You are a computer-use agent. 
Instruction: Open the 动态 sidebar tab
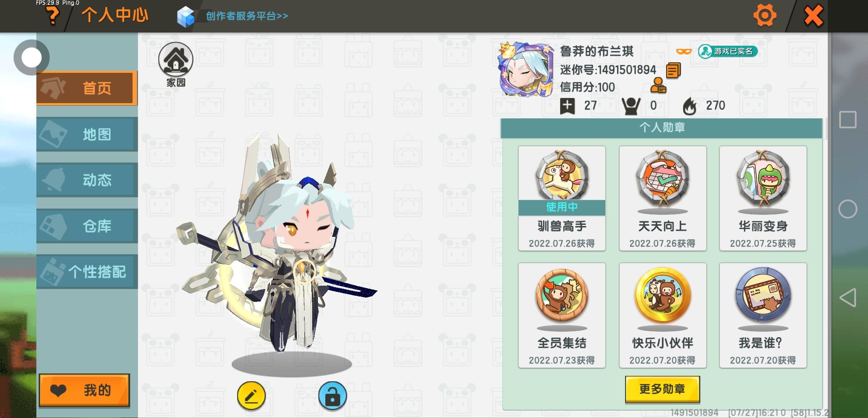(87, 180)
